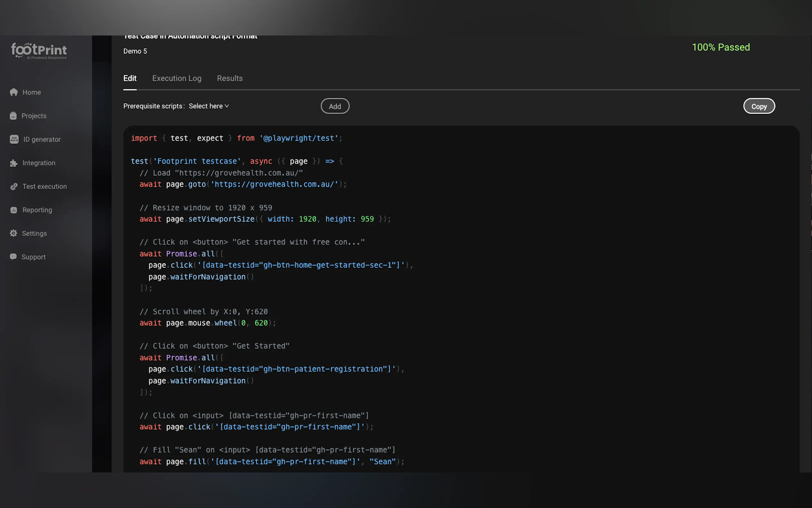
Task: Click the Integration puzzle piece icon
Action: 13,163
